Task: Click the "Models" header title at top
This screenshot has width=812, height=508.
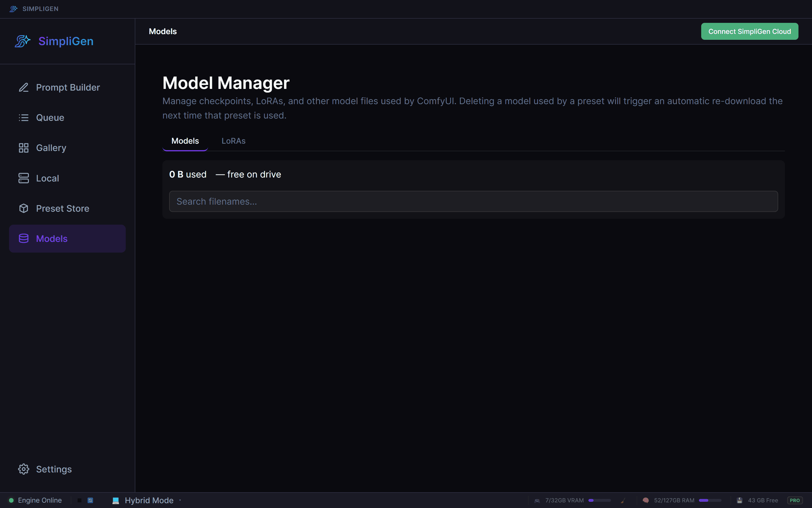Action: click(163, 31)
